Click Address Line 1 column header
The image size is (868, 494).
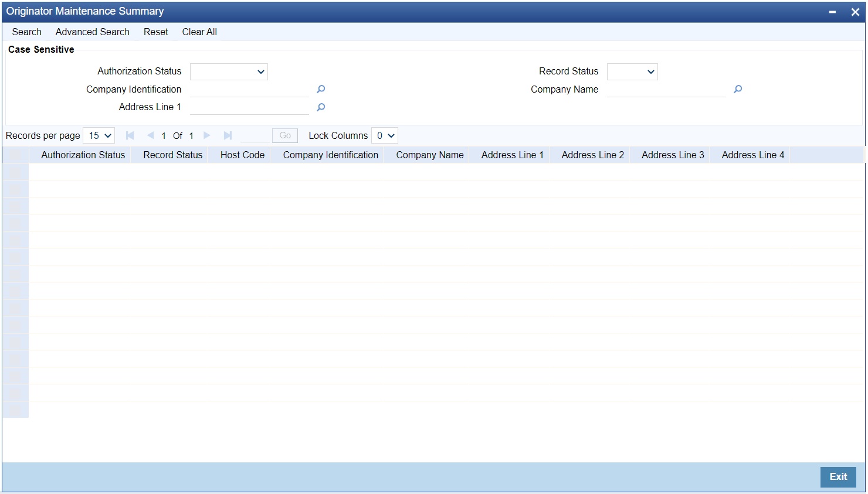[513, 155]
